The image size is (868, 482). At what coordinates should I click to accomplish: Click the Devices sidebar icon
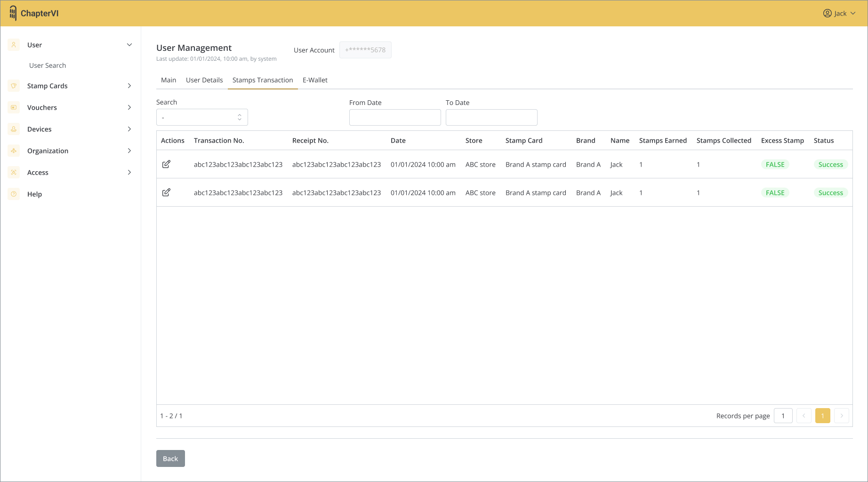click(14, 129)
